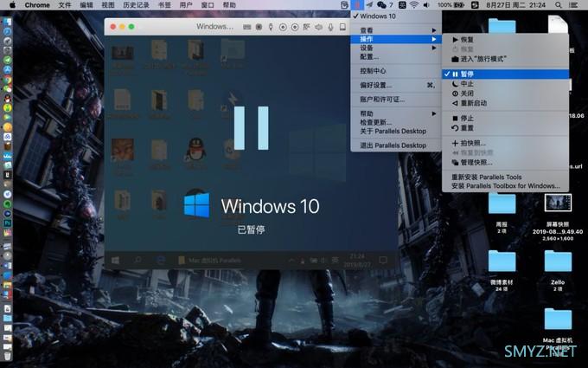
Task: Open the 微博素材 folder on desktop
Action: pyautogui.click(x=502, y=261)
